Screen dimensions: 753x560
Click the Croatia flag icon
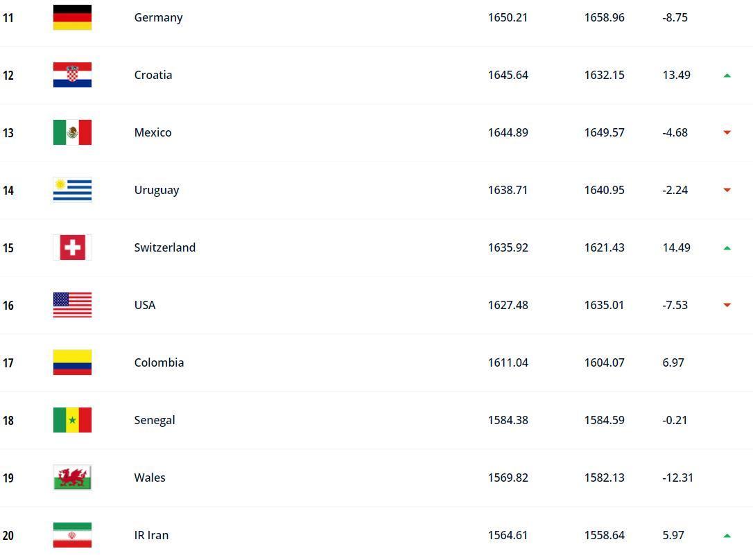[x=72, y=75]
